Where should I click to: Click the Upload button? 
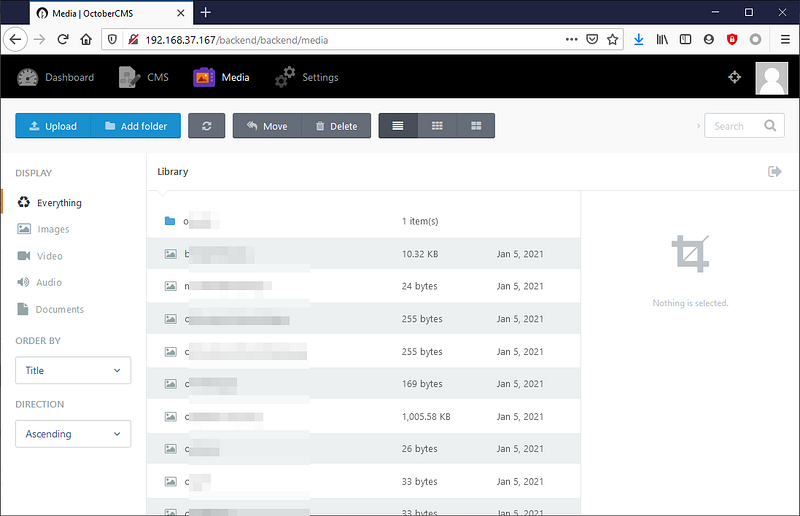point(53,126)
